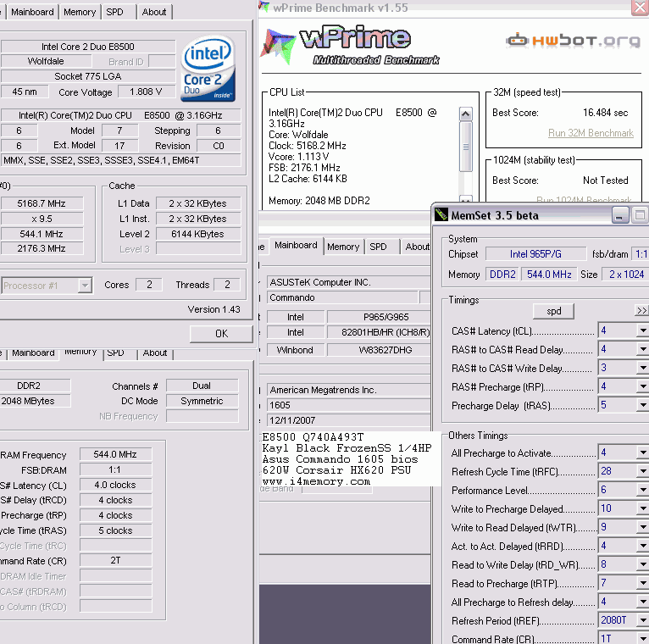Image resolution: width=649 pixels, height=644 pixels.
Task: Click the BIOS version 1605 field
Action: pos(348,405)
